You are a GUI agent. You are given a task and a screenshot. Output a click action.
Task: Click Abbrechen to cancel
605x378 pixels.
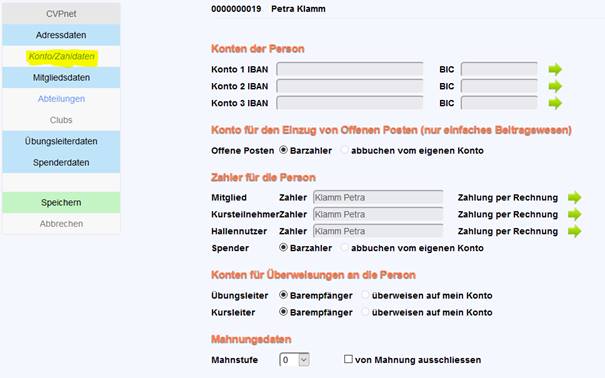(61, 224)
